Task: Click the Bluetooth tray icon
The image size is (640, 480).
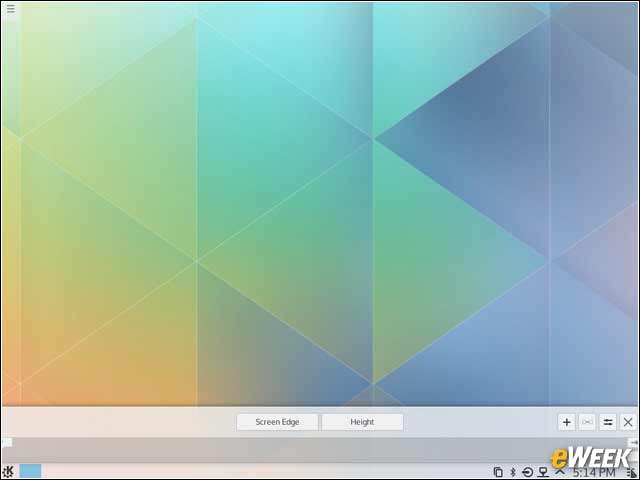Action: (513, 472)
